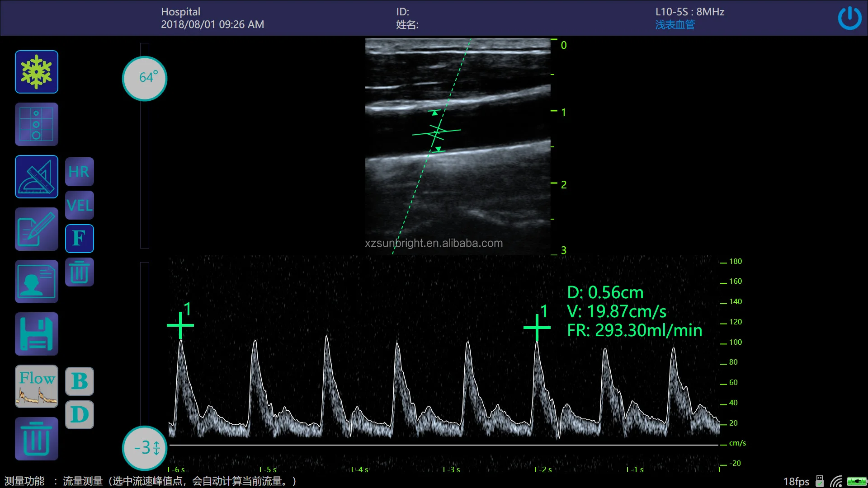Click the 浅表血管 preset label
This screenshot has height=488, width=868.
675,25
